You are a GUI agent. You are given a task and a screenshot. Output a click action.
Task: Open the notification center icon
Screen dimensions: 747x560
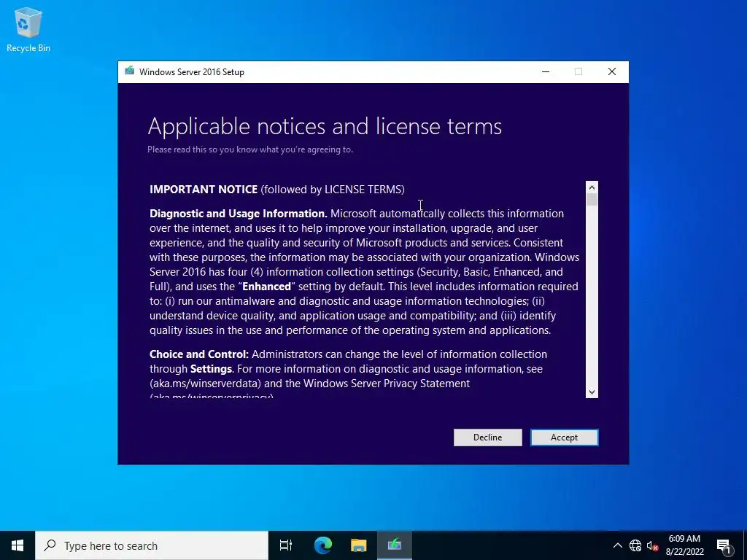point(724,545)
